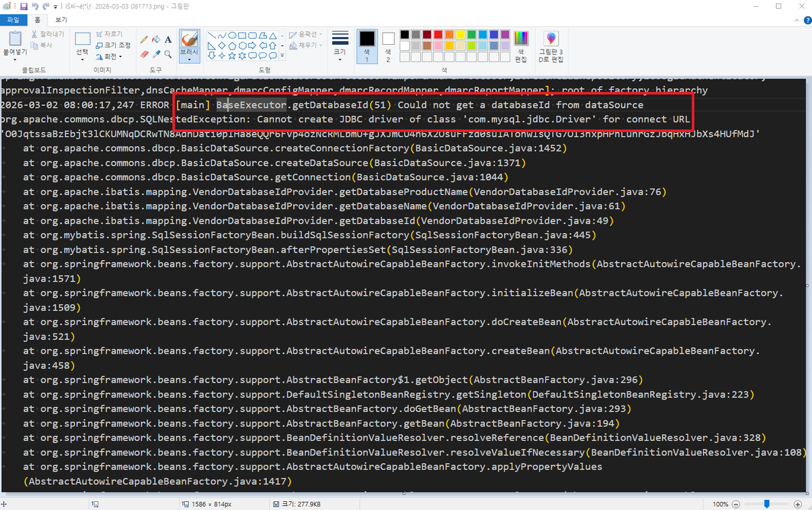Click the zoom out minus button

(x=736, y=504)
